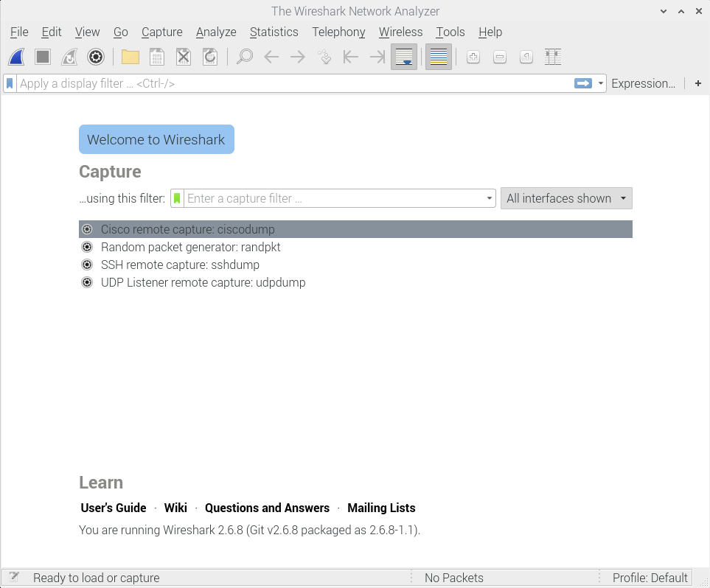Open the Questions and Answers link

(x=267, y=508)
